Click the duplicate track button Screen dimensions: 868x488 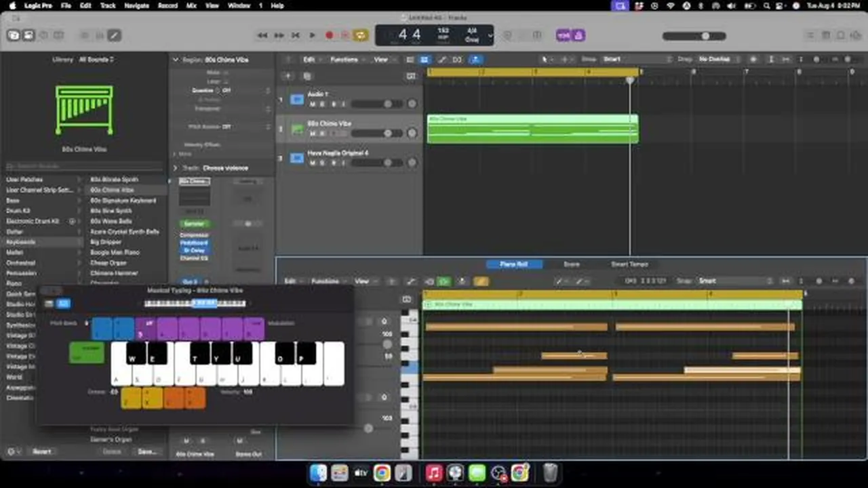click(307, 77)
